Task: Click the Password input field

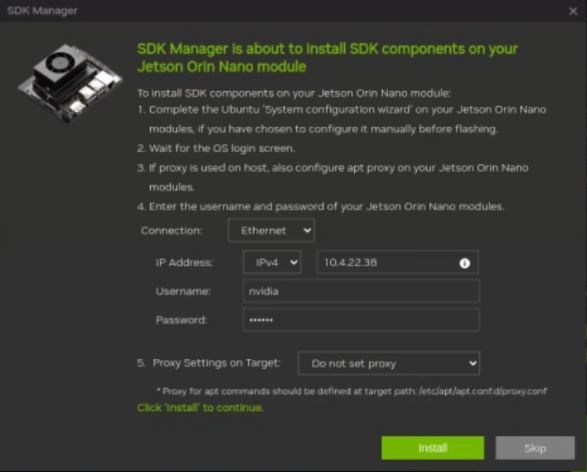Action: tap(361, 320)
